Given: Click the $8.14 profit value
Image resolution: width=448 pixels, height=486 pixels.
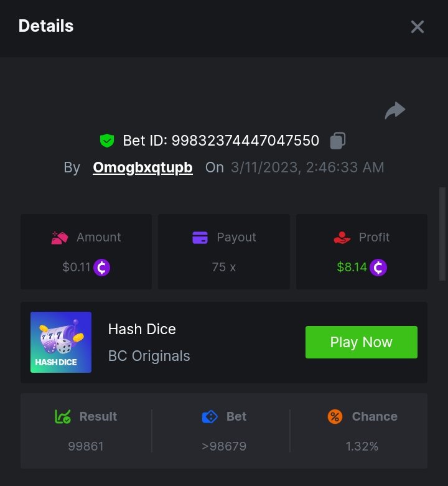Looking at the screenshot, I should 352,268.
